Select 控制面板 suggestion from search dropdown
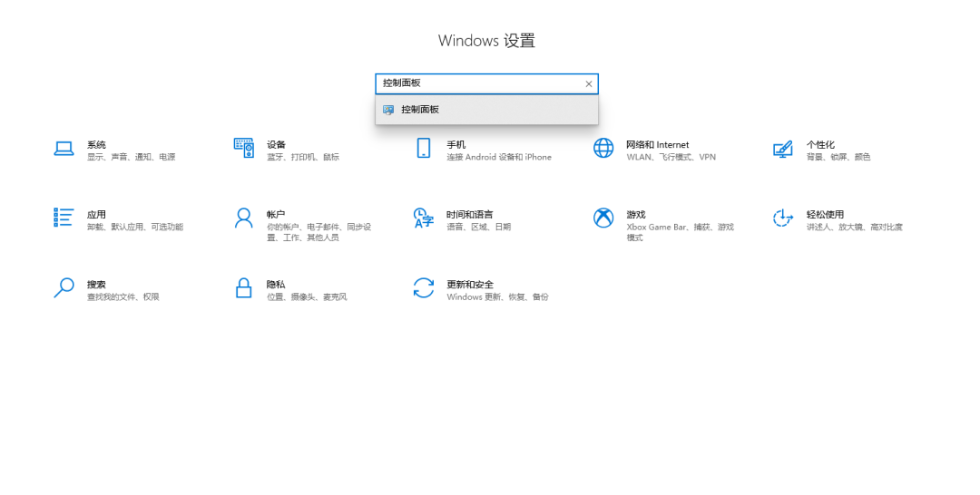The image size is (980, 495). point(420,110)
